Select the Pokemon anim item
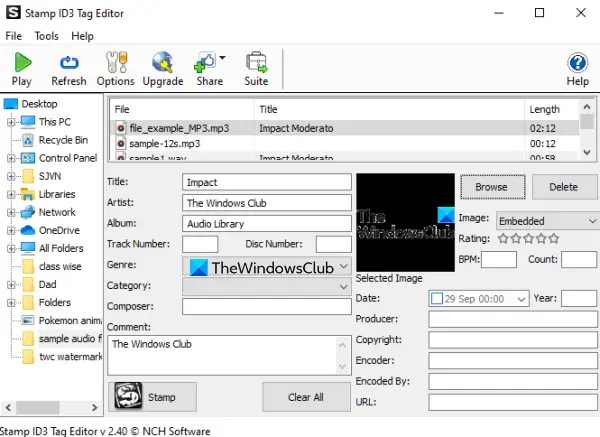 pos(70,320)
